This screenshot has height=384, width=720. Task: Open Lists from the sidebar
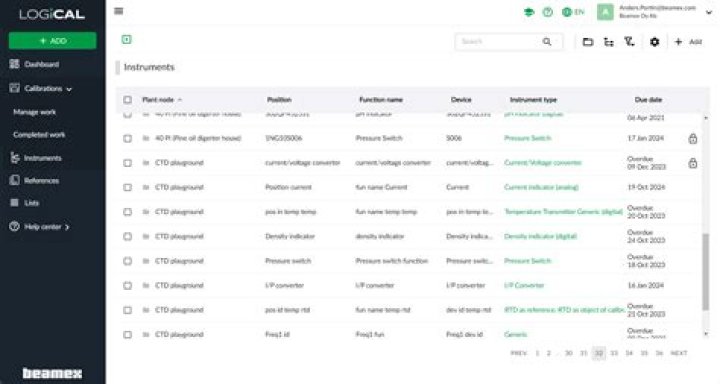31,203
